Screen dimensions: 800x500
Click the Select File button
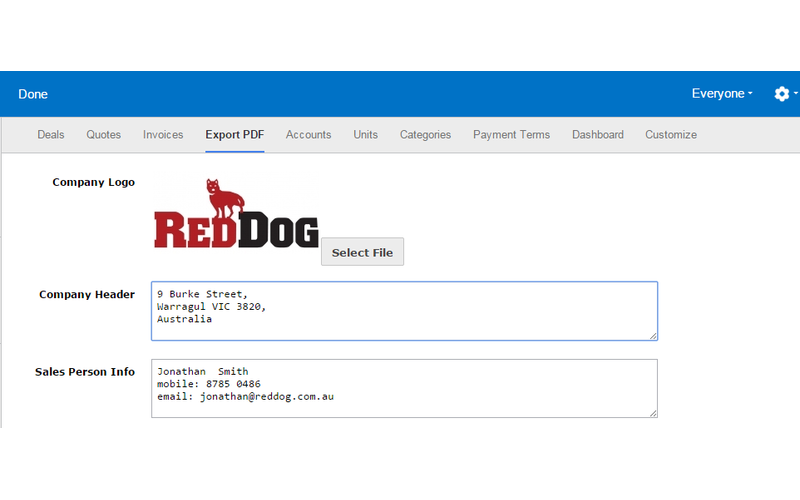[x=362, y=252]
